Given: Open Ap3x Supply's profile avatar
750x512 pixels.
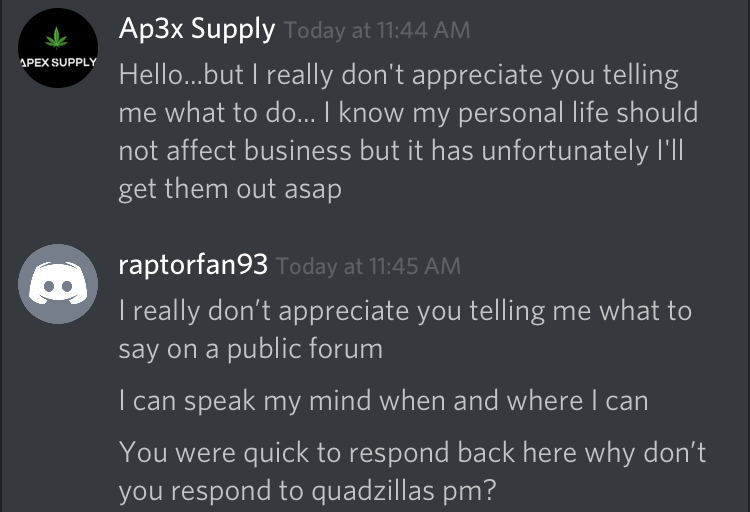Looking at the screenshot, I should 58,49.
